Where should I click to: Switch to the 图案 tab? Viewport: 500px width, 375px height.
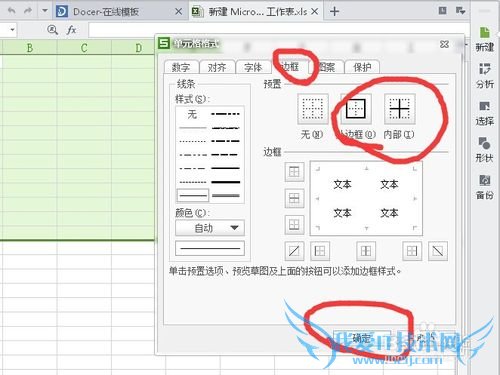point(326,67)
